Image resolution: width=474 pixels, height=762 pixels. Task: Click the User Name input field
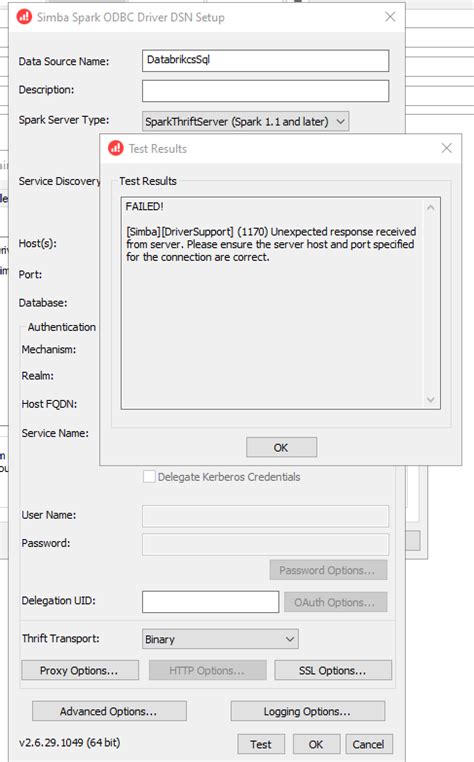(x=265, y=516)
